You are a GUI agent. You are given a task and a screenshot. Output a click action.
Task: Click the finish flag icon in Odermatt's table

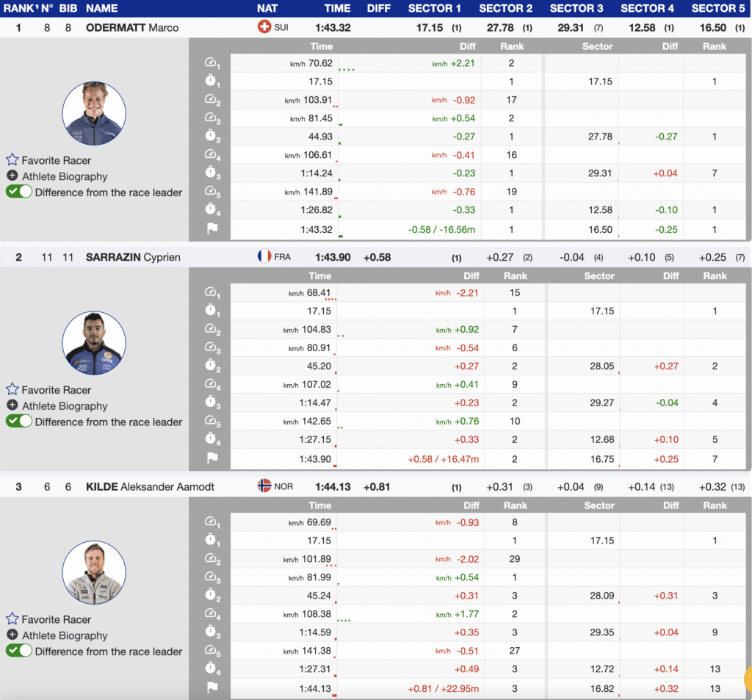pos(212,229)
